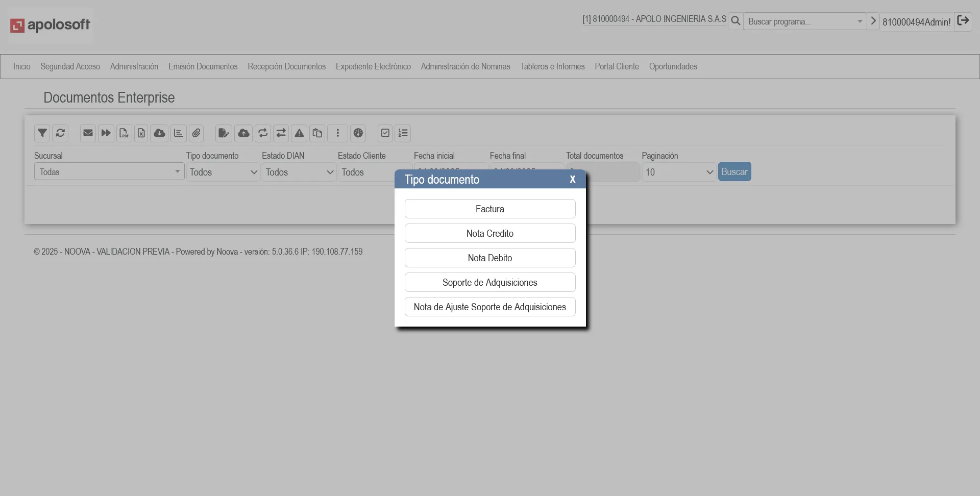Open the Paginación dropdown
980x496 pixels.
pyautogui.click(x=678, y=172)
